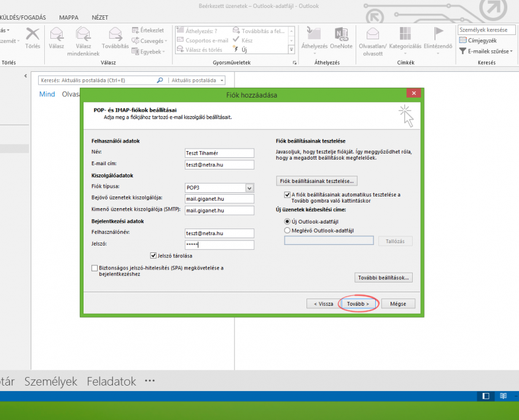Click into the Jelszó password field
Viewport: 519px width, 420px height.
(219, 245)
